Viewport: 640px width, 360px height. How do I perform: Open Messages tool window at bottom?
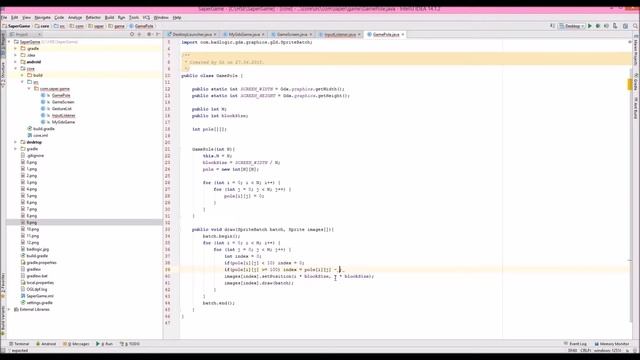pos(76,344)
